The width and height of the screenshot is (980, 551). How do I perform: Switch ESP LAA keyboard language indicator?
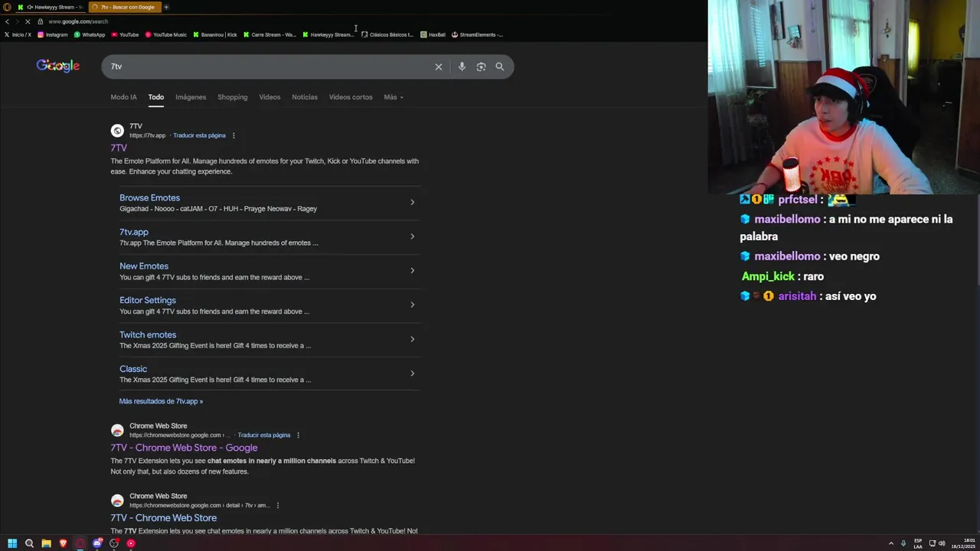pos(918,543)
